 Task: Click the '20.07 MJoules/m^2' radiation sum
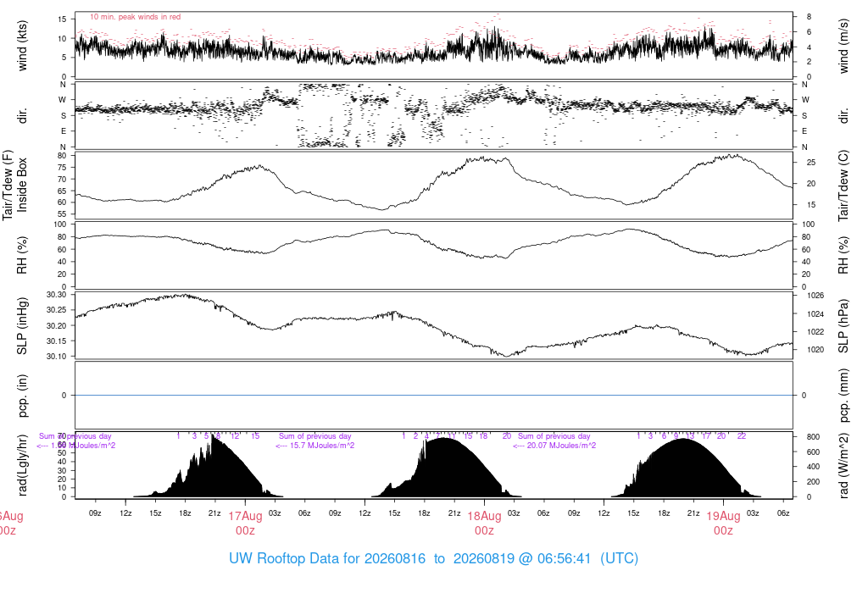[x=561, y=446]
